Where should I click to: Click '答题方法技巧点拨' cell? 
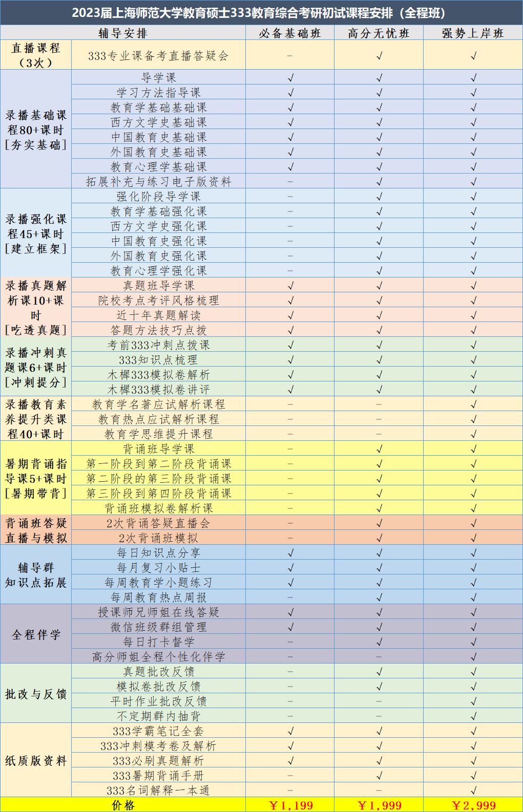click(x=158, y=330)
